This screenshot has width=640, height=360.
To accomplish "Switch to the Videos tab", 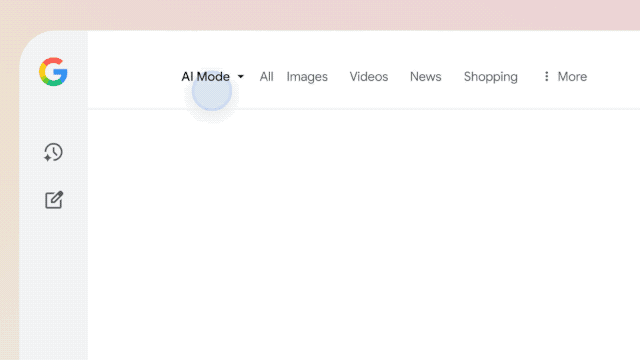I will point(369,76).
